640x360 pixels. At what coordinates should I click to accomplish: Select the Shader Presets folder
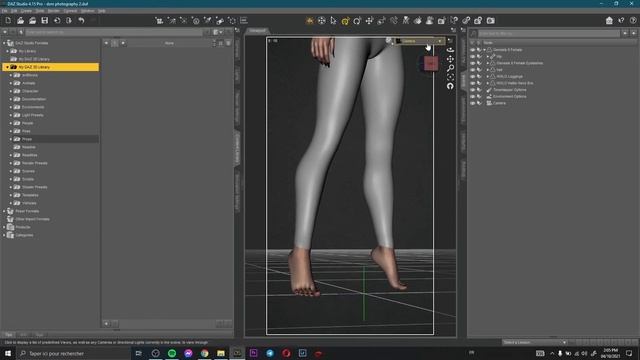tap(34, 187)
